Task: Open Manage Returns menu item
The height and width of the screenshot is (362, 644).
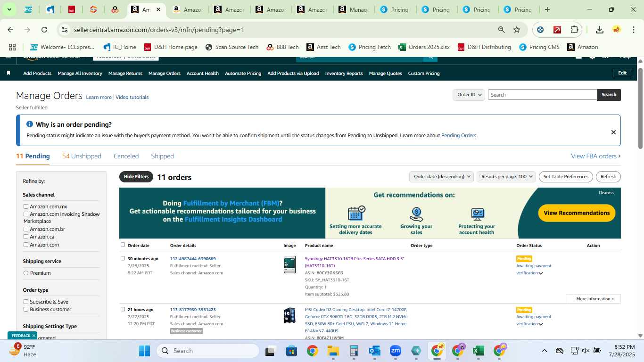Action: click(x=125, y=73)
